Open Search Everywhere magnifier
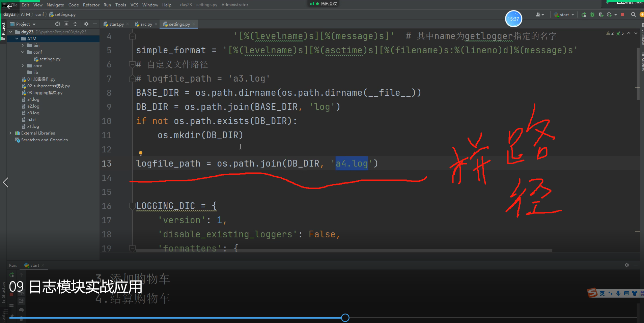Image resolution: width=644 pixels, height=323 pixels. [x=634, y=14]
